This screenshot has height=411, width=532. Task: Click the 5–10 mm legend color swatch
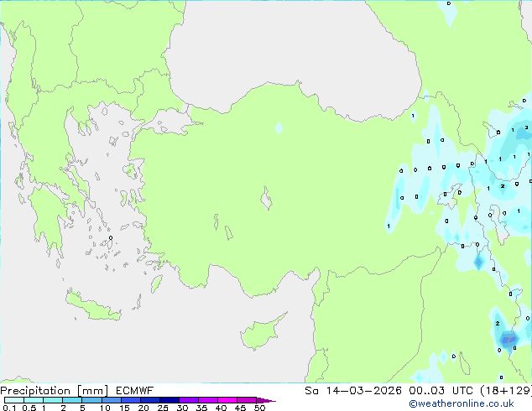91,400
